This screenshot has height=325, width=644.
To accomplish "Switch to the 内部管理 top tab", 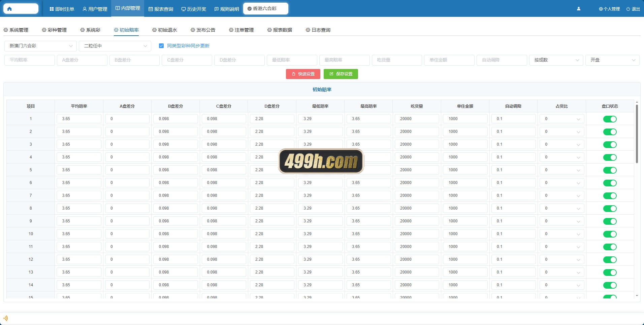I will click(x=128, y=8).
